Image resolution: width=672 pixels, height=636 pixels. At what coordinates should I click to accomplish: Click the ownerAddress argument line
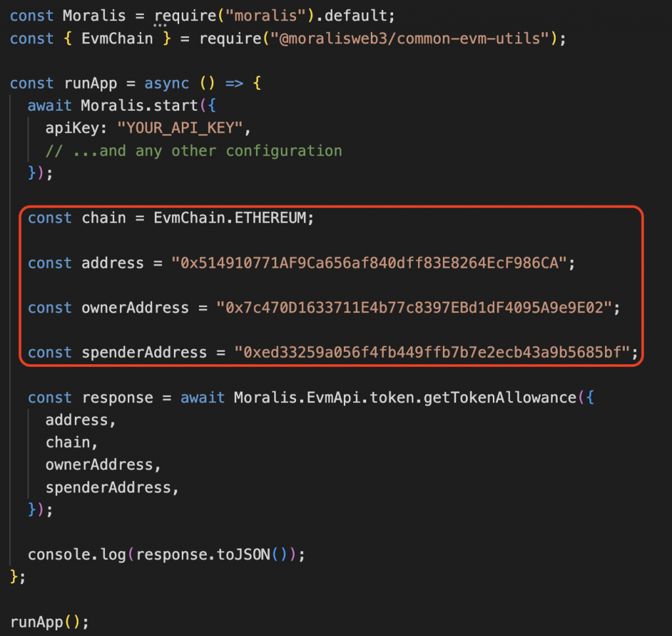pyautogui.click(x=103, y=465)
